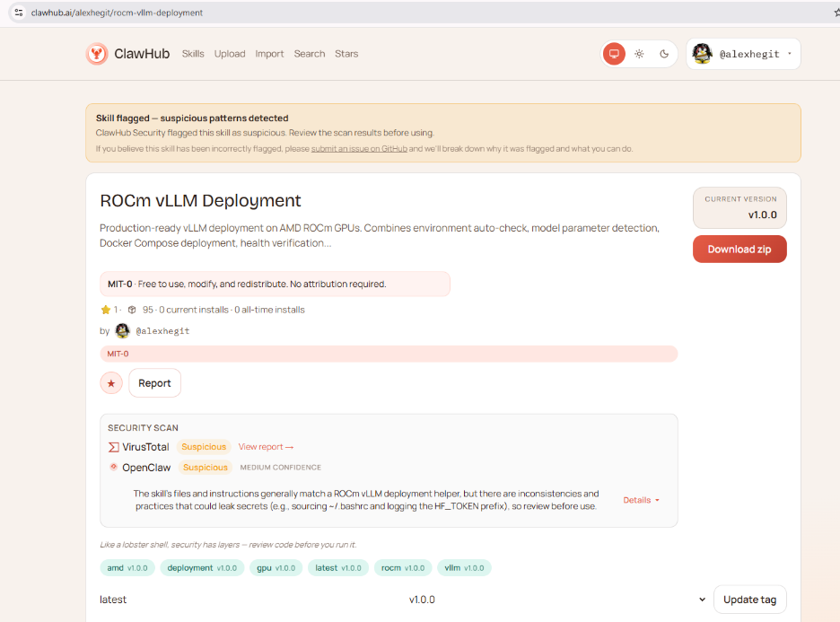
Task: Select the vllm v1.0.0 tag
Action: click(464, 568)
